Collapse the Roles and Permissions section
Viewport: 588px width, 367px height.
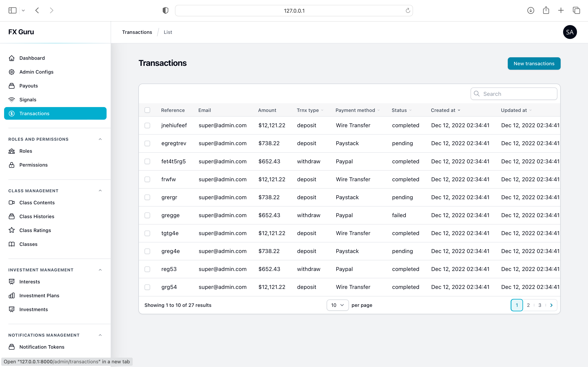coord(100,139)
